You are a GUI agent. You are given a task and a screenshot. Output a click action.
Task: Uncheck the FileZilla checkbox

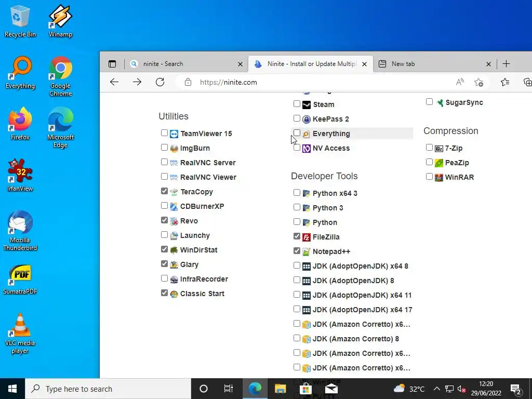tap(297, 236)
